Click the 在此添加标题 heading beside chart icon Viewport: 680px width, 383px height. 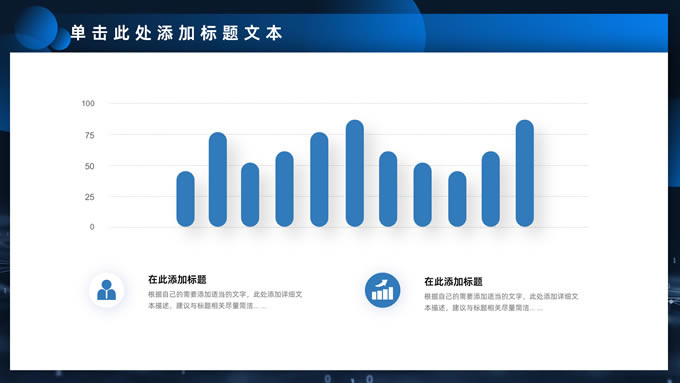[x=453, y=282]
